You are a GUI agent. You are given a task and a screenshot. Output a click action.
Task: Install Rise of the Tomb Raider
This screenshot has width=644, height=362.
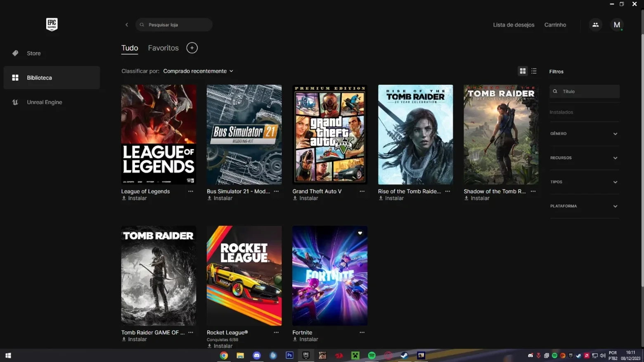(391, 198)
